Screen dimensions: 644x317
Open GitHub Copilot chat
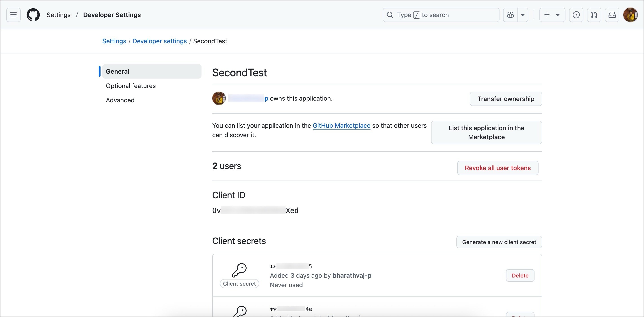pos(510,15)
